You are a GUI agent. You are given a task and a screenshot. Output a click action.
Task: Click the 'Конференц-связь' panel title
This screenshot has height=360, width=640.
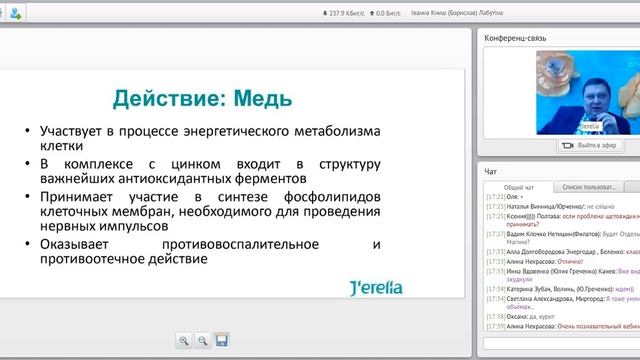pyautogui.click(x=515, y=38)
